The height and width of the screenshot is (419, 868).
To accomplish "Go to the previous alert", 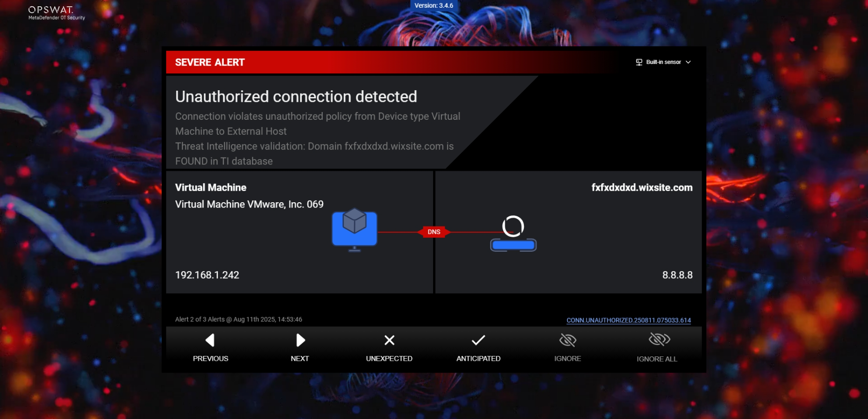I will [x=210, y=348].
